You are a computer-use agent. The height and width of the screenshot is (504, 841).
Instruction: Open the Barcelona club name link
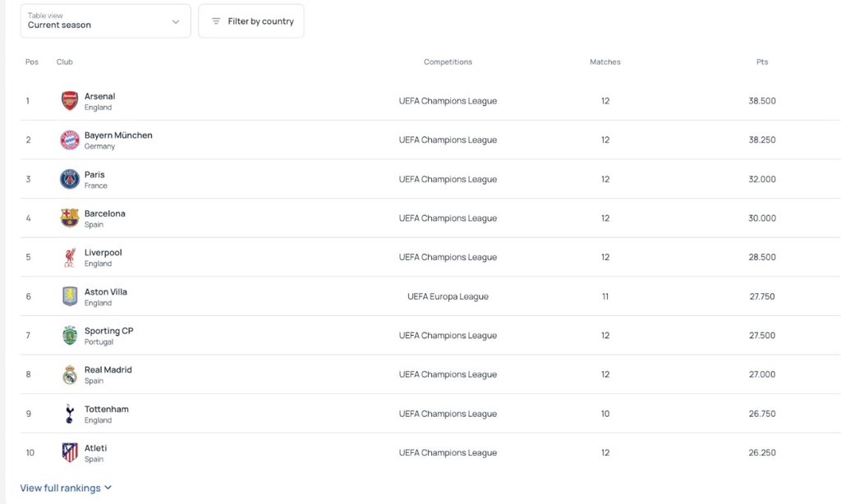pos(104,213)
